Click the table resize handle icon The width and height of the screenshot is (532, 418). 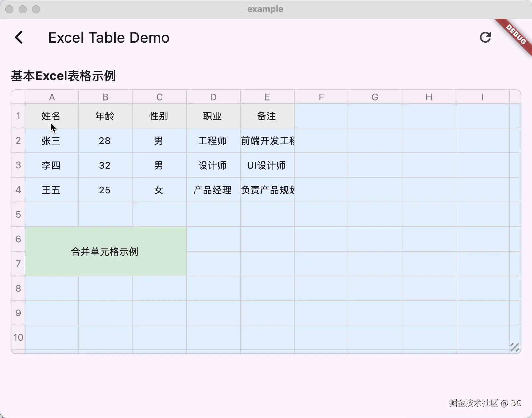click(x=514, y=347)
